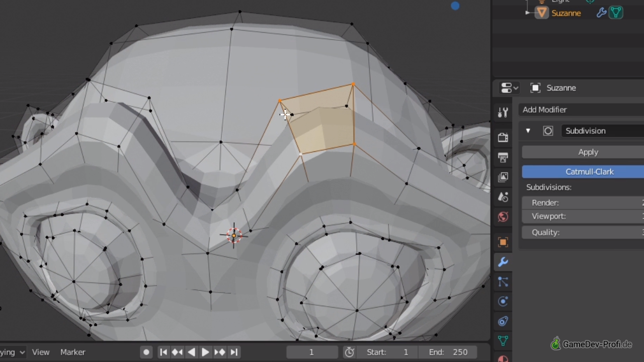The height and width of the screenshot is (362, 644).
Task: Play the animation in reverse
Action: click(x=191, y=352)
